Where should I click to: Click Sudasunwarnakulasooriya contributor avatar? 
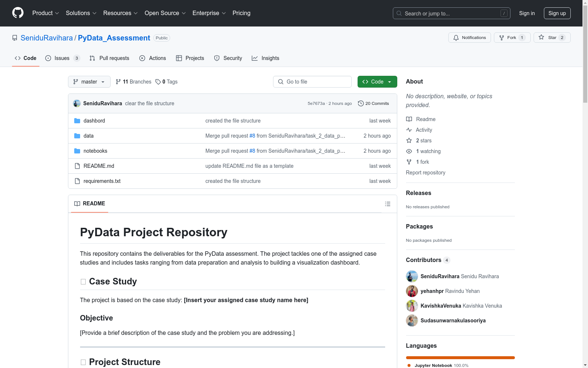click(412, 321)
